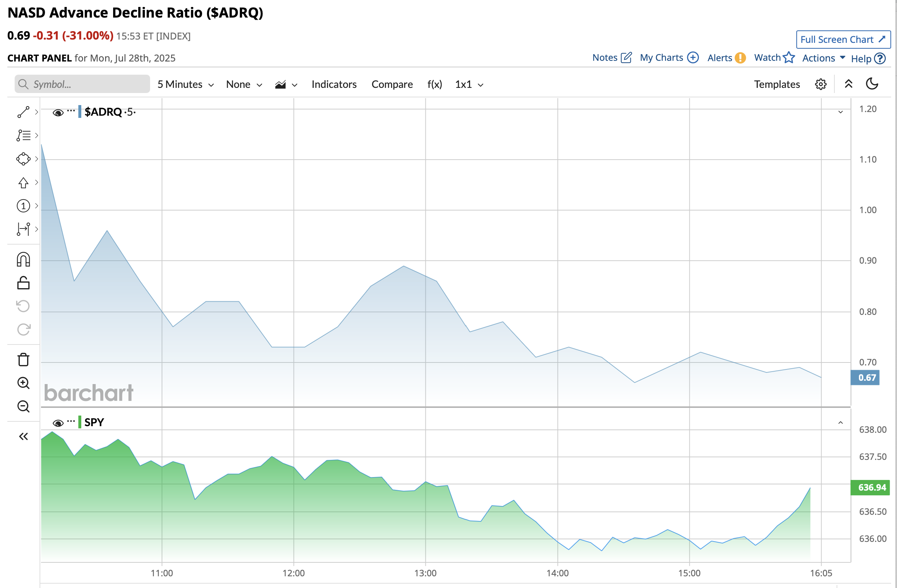This screenshot has height=588, width=897.
Task: Hide the SPY plot with eye icon
Action: 58,423
